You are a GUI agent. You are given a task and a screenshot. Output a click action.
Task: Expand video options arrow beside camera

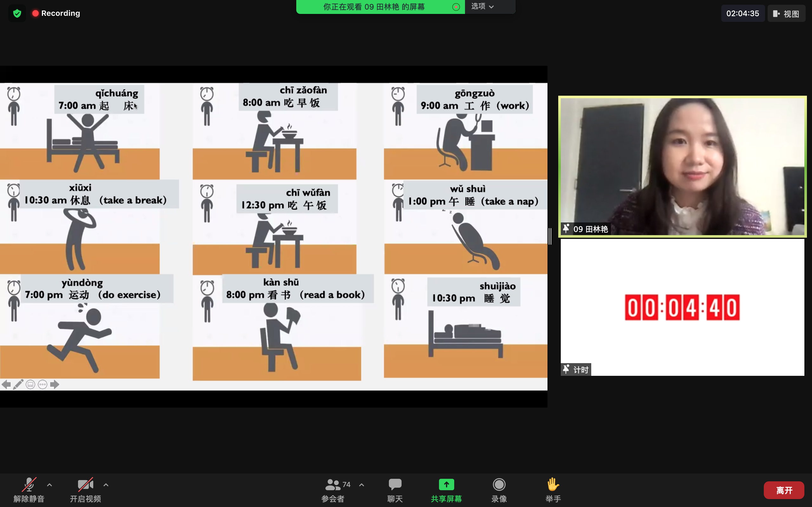(x=106, y=485)
